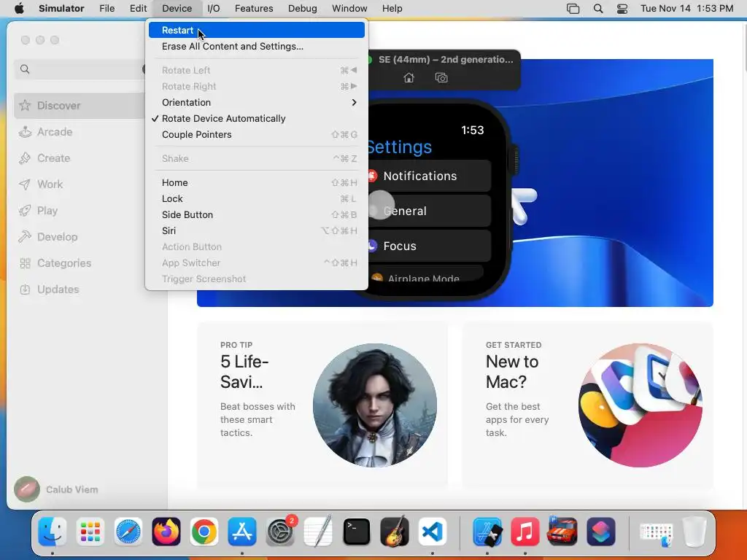Select Siri from the Device menu

tap(256, 231)
